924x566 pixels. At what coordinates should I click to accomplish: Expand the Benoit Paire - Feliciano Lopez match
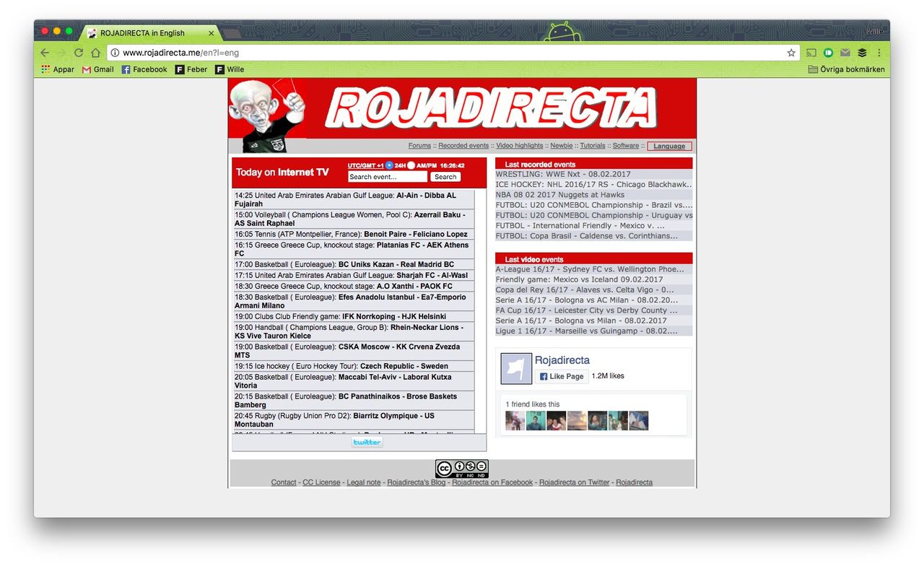(x=354, y=235)
